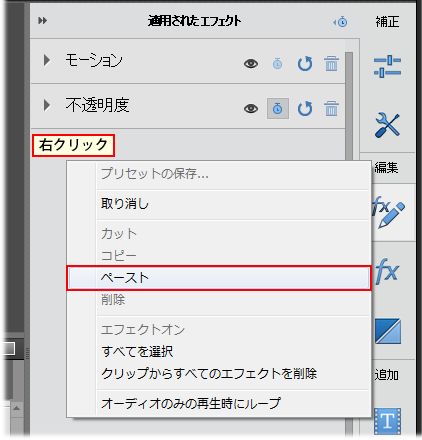Open the applied effects fx pencil icon
Image resolution: width=422 pixels, height=440 pixels.
point(389,212)
